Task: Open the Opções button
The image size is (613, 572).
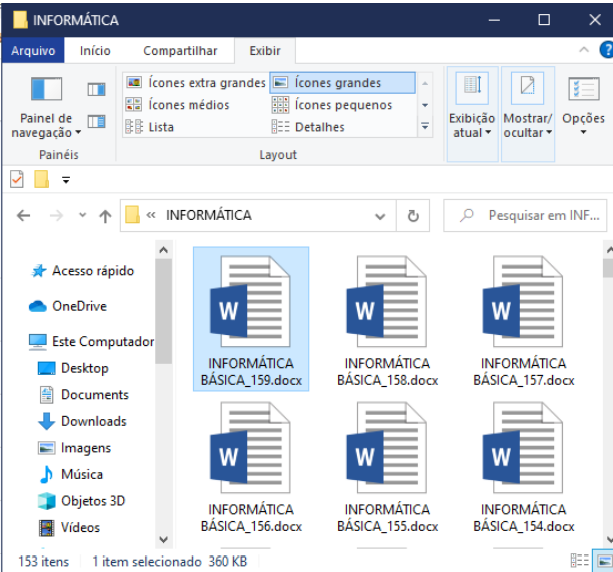Action: 583,106
